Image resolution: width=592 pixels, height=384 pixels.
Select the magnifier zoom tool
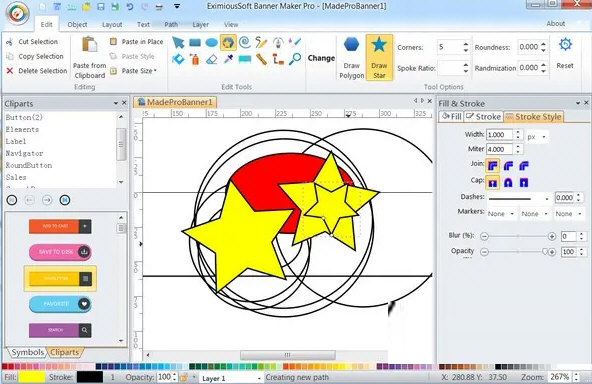(x=295, y=59)
